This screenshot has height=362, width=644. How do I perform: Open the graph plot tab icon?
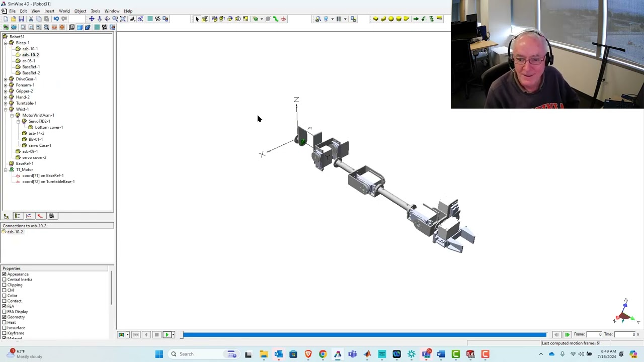(x=29, y=216)
